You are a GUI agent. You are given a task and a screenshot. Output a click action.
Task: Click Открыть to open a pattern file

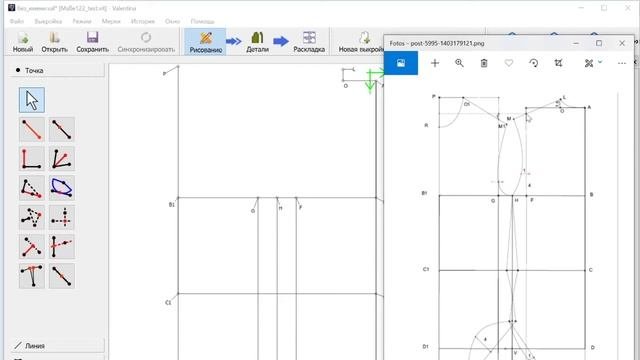coord(54,42)
